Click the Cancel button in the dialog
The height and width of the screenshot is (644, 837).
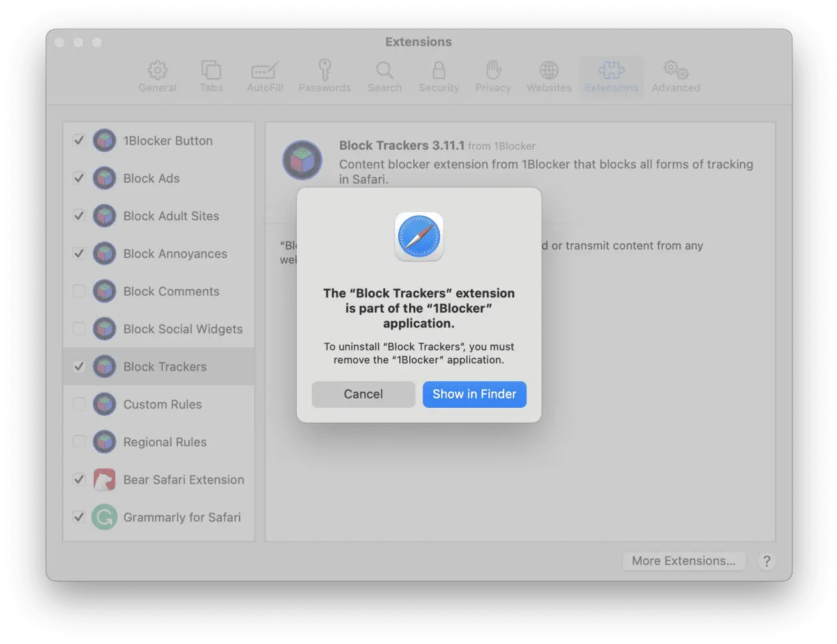[363, 394]
